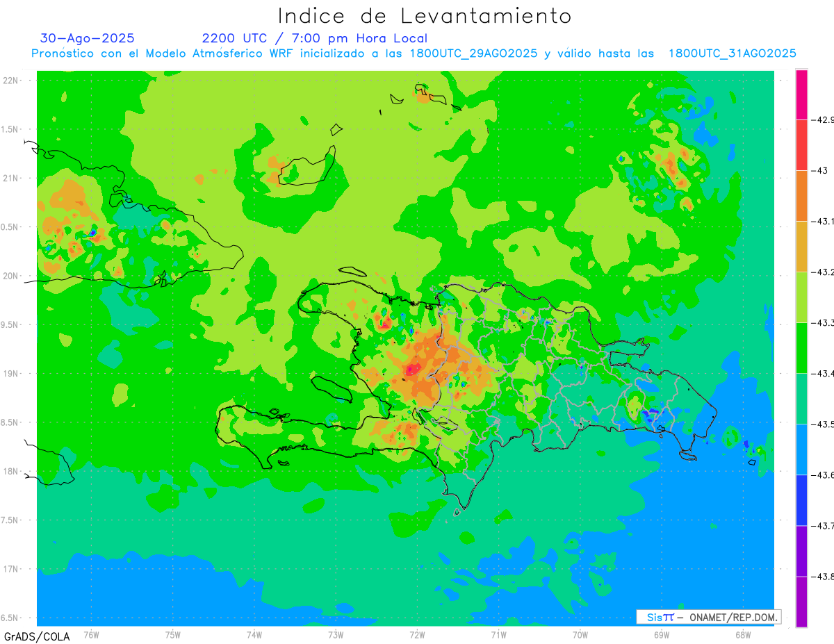The image size is (834, 644).
Task: Click the "20N" latitude label
Action: click(x=11, y=276)
